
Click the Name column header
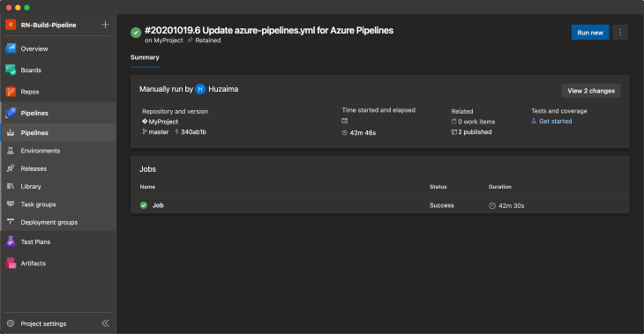pyautogui.click(x=147, y=187)
